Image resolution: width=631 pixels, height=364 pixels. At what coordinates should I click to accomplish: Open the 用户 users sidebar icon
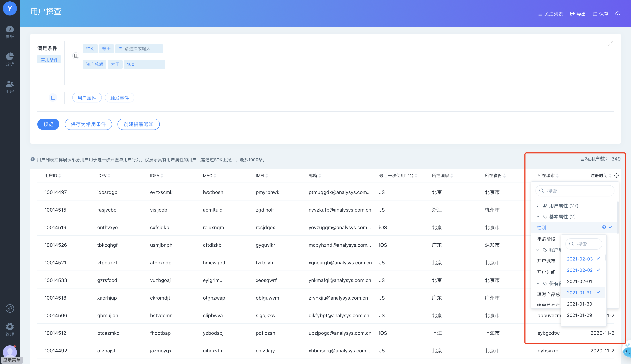[x=10, y=87]
